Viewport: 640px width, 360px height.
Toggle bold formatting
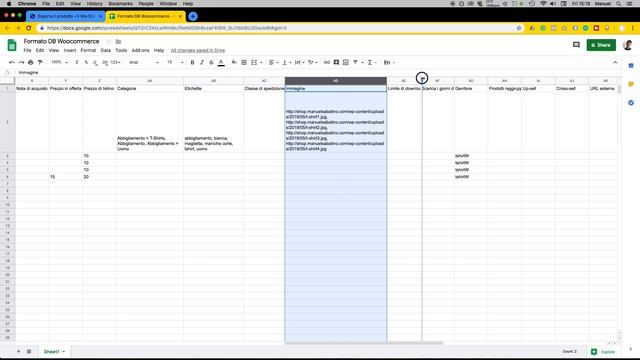pyautogui.click(x=192, y=62)
